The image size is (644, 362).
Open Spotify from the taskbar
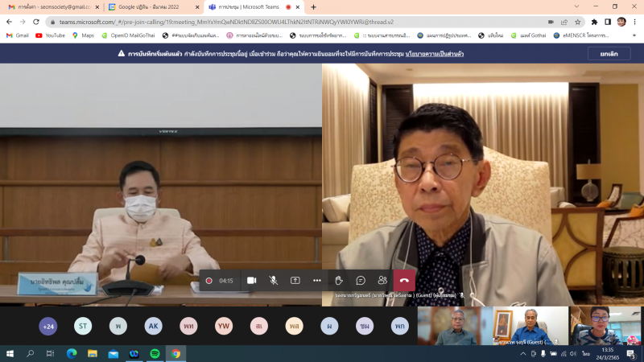pos(155,354)
